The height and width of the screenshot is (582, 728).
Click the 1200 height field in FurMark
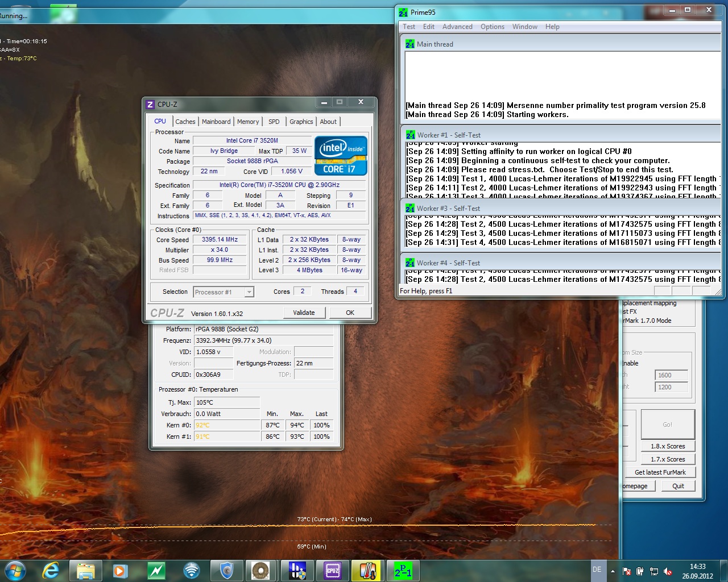point(671,387)
